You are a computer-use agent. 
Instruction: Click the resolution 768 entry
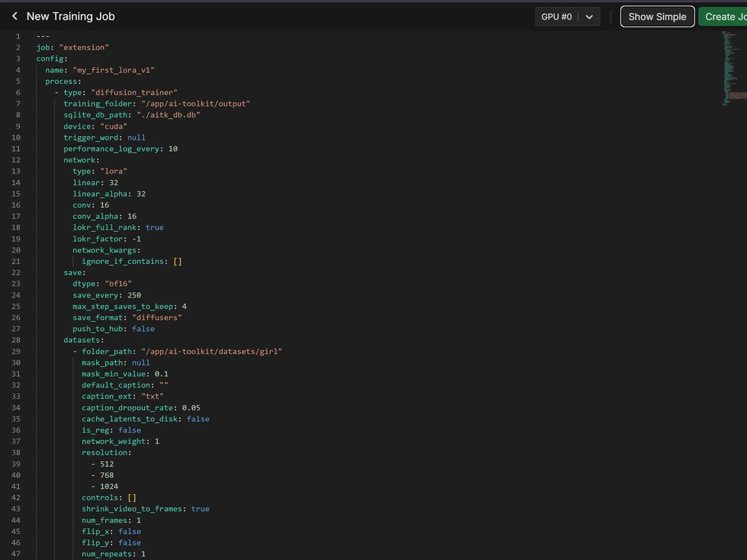[106, 475]
